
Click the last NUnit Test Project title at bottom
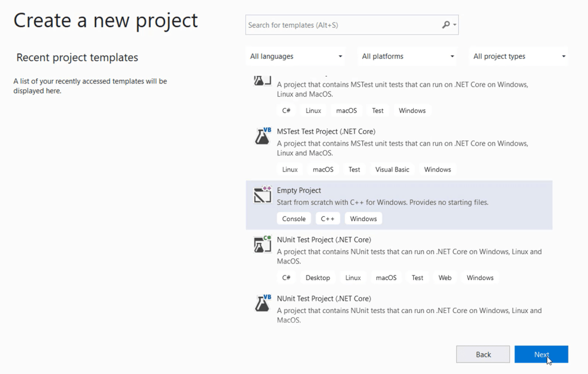click(324, 299)
